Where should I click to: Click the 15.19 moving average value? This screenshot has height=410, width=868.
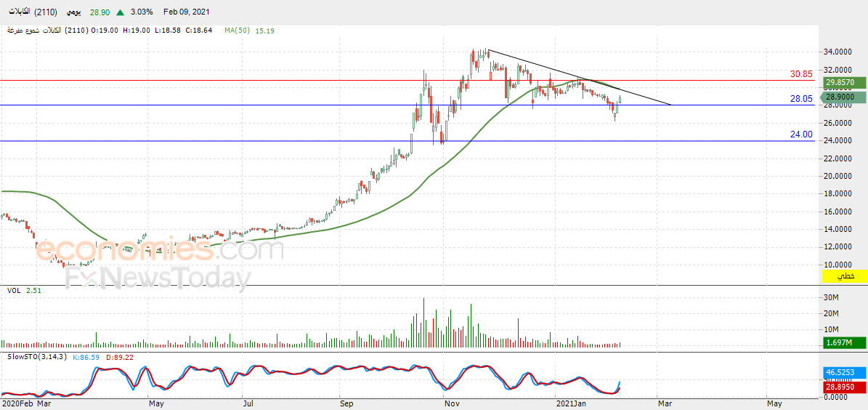(264, 31)
